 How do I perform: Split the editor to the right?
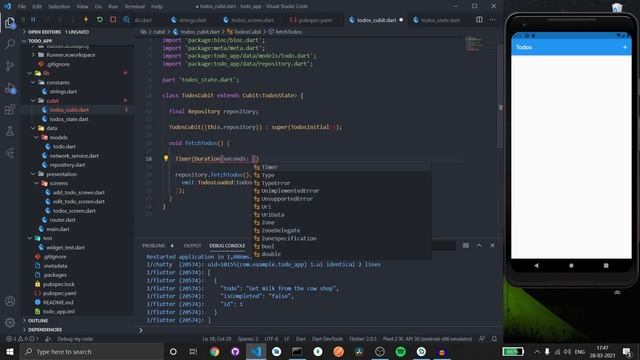[x=479, y=20]
